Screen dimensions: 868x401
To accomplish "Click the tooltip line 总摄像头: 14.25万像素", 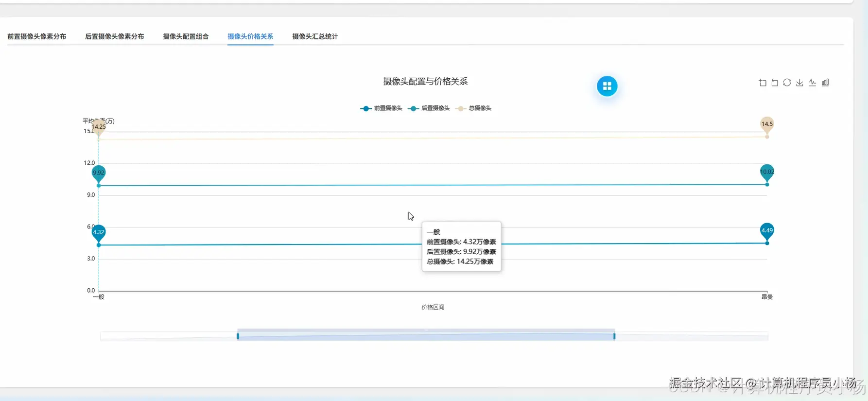I will [x=460, y=262].
